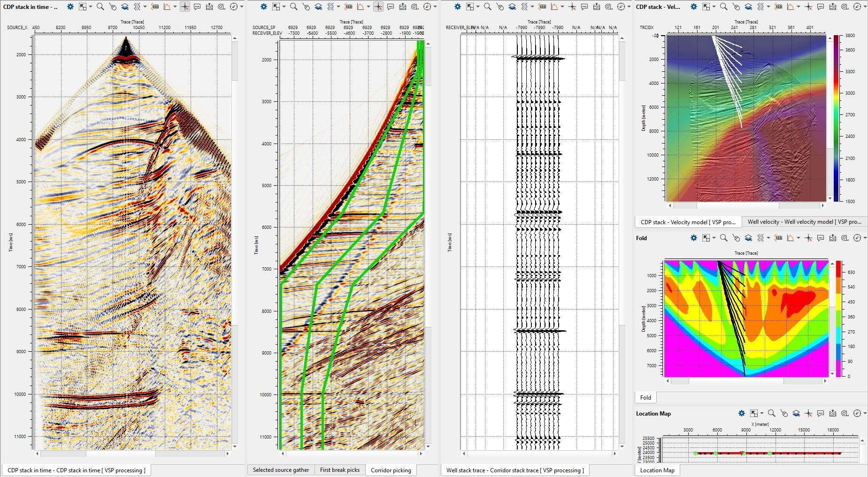This screenshot has width=868, height=477.
Task: Switch to First break picks tab
Action: pos(339,470)
